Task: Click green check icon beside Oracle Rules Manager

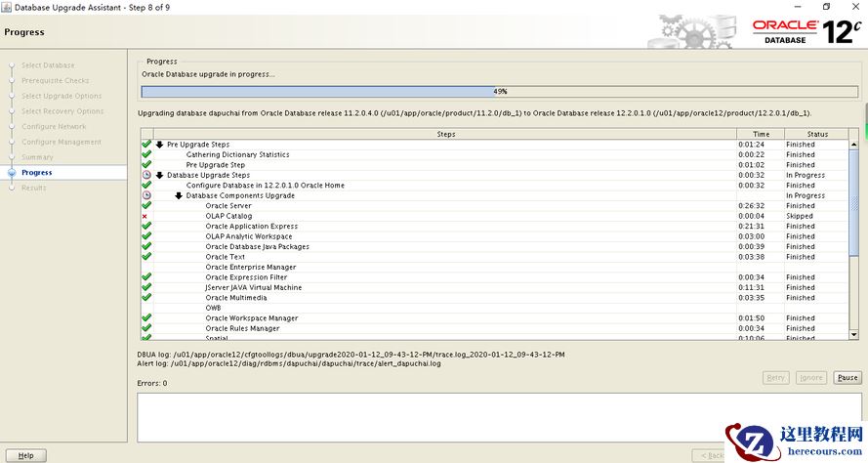Action: pyautogui.click(x=146, y=328)
